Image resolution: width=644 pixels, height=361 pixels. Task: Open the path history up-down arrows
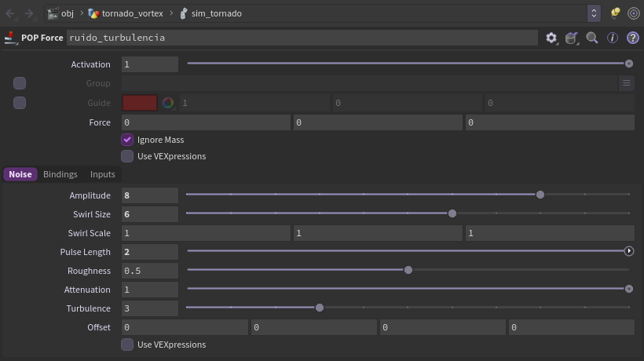594,13
